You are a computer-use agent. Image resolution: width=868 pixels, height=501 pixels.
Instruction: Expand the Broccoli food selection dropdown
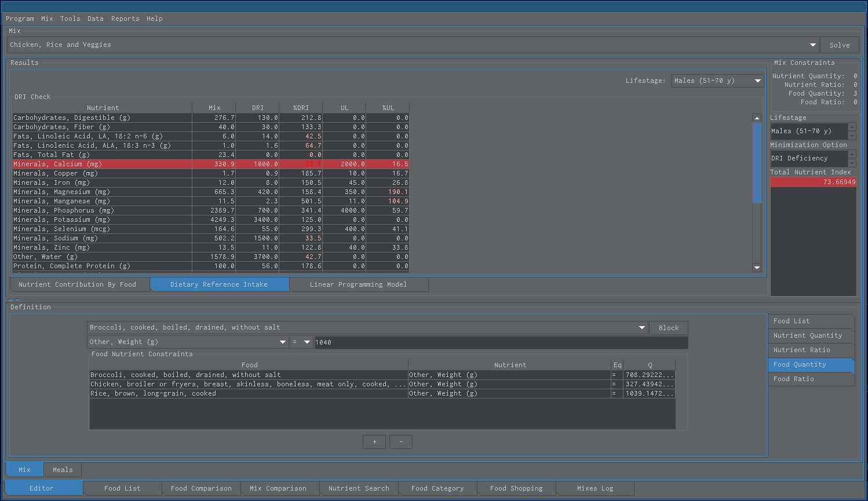pyautogui.click(x=641, y=328)
